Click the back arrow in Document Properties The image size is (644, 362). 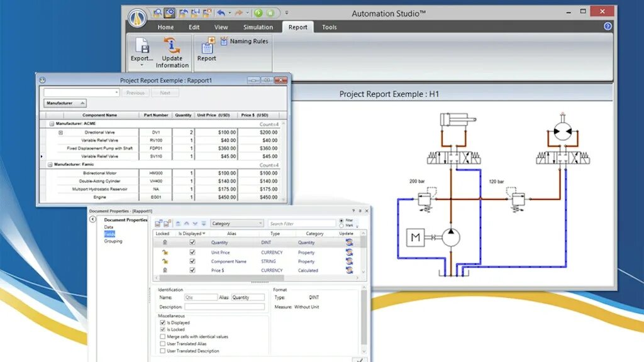(93, 219)
